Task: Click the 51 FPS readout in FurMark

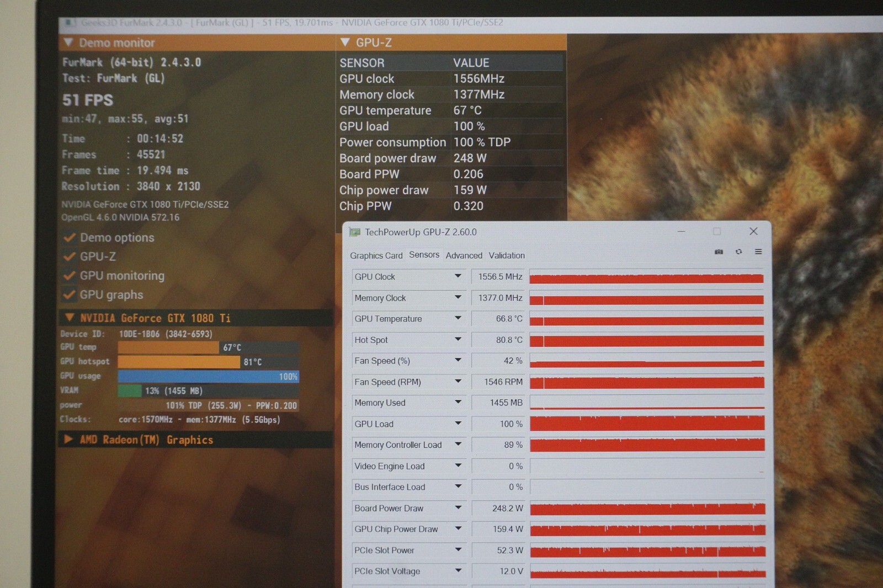Action: coord(88,100)
